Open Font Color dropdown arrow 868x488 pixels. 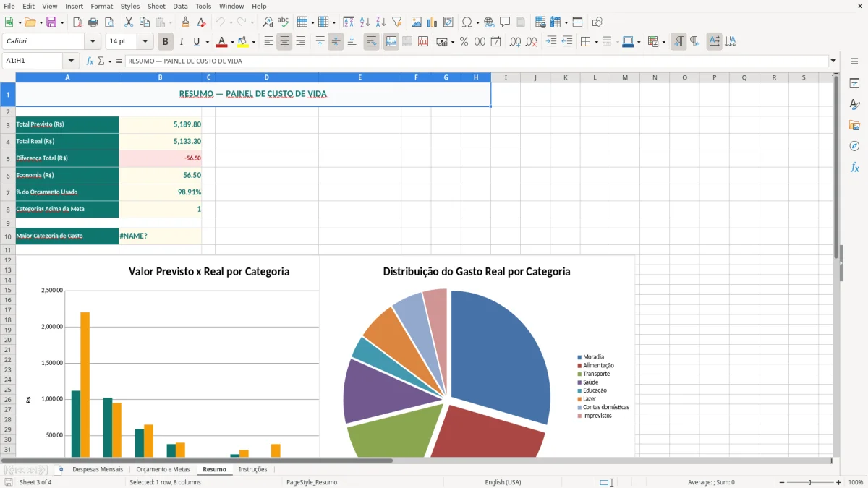232,42
